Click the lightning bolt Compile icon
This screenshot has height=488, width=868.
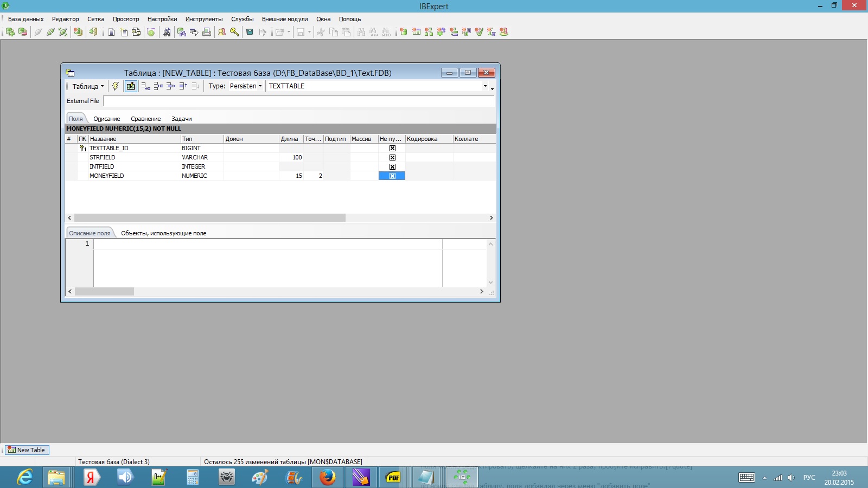(116, 86)
